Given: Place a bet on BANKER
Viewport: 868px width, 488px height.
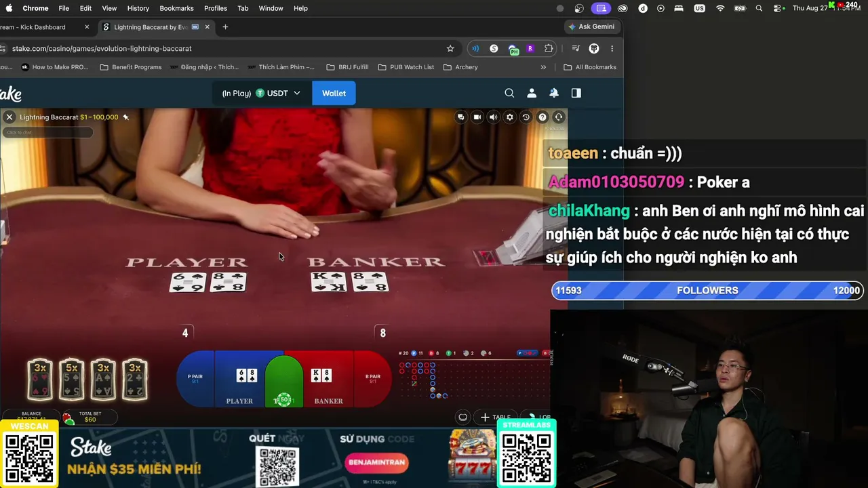Looking at the screenshot, I should click(328, 379).
